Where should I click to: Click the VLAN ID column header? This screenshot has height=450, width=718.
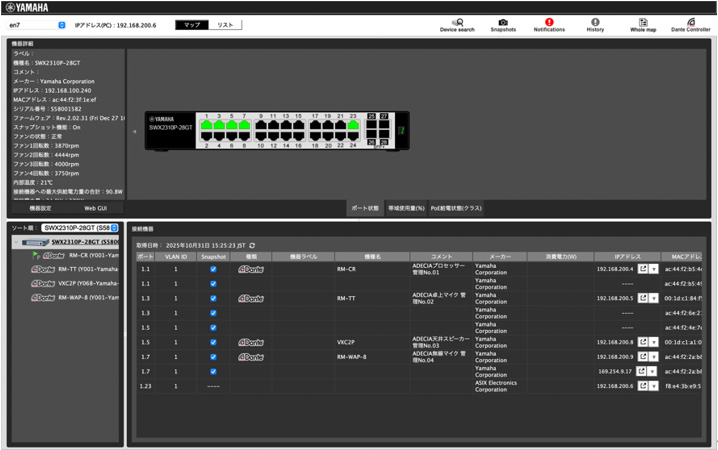point(176,256)
